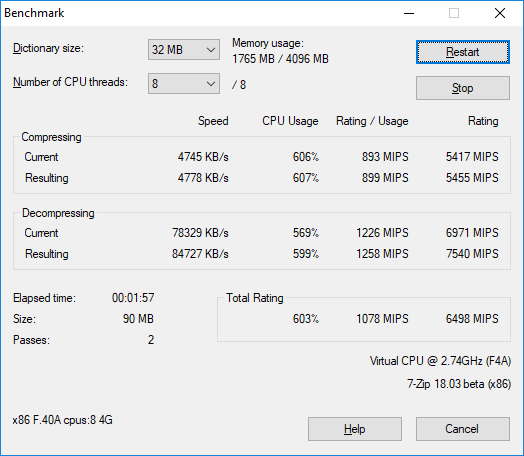Click the Total Rating 6498 MIPS value

point(472,319)
